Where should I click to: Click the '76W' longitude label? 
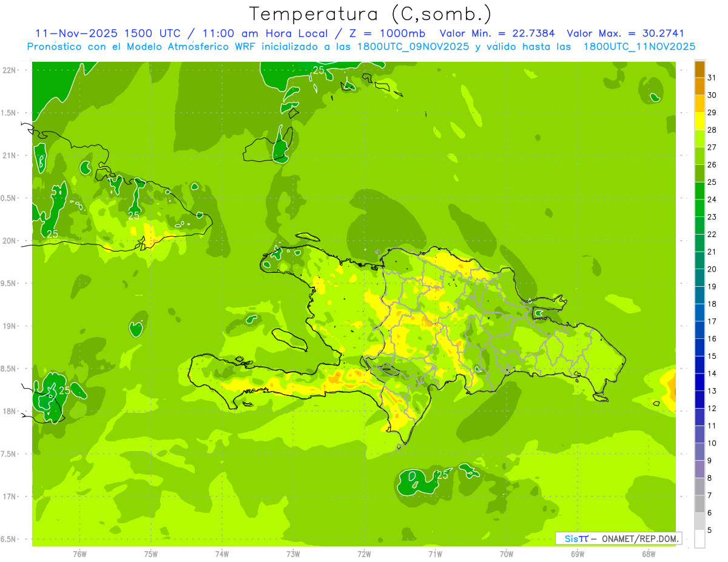point(79,554)
